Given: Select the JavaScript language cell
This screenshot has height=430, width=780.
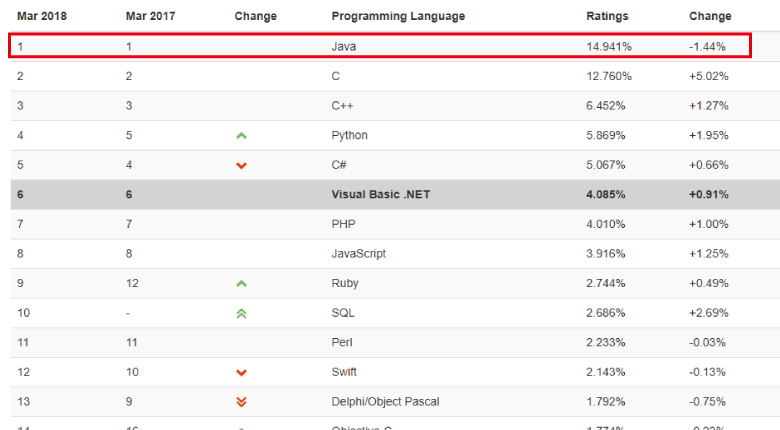Looking at the screenshot, I should (x=359, y=254).
